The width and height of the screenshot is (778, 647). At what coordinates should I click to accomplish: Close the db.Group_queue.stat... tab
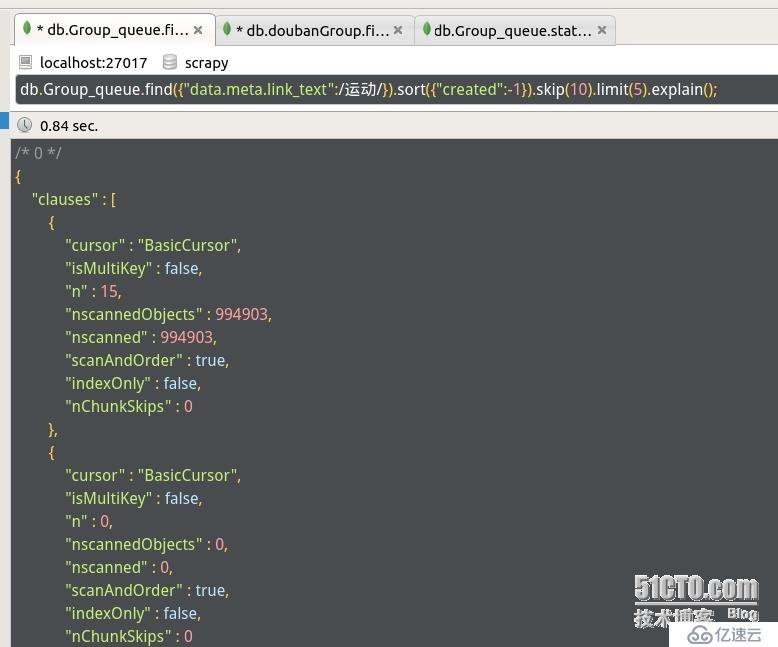[x=602, y=30]
